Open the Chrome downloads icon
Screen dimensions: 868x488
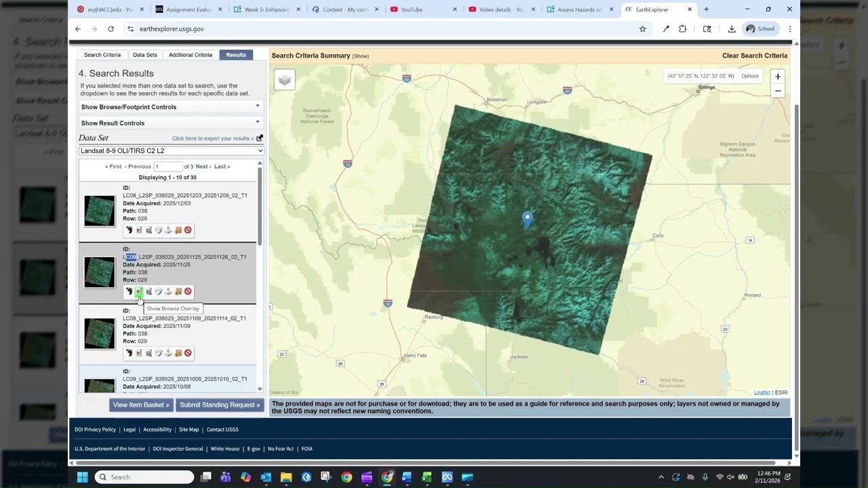[x=732, y=28]
